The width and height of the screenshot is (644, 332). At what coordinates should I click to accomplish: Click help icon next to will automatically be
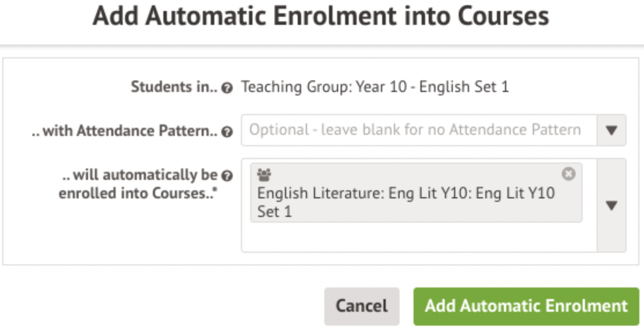pos(228,176)
